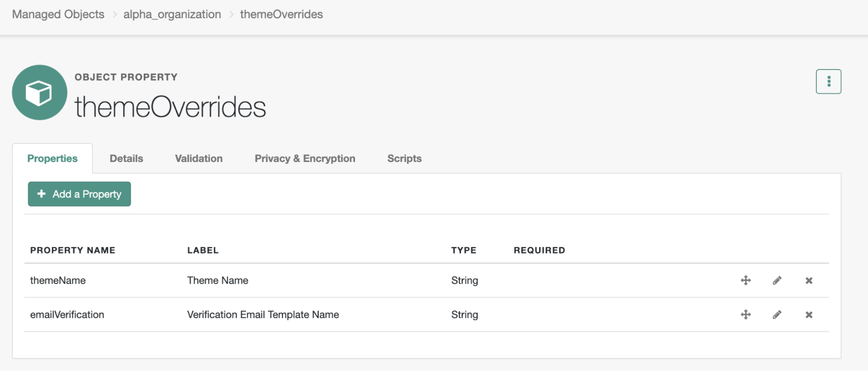The image size is (868, 371).
Task: Click the OBJECT PROPERTY heading text
Action: pos(126,77)
